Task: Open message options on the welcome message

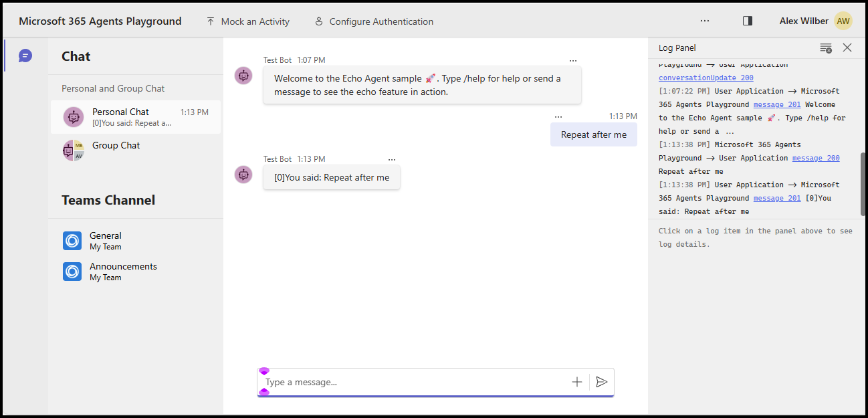Action: pyautogui.click(x=573, y=60)
